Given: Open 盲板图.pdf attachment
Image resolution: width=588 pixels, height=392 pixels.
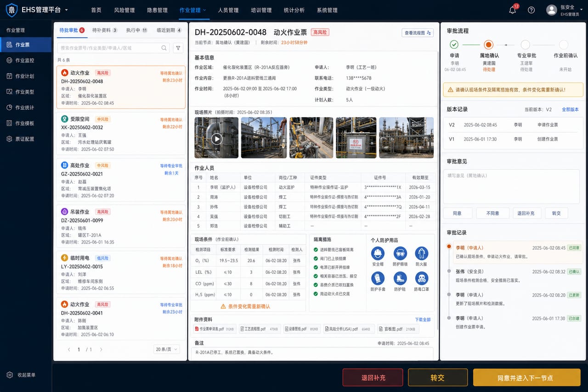Looking at the screenshot, I should 398,329.
